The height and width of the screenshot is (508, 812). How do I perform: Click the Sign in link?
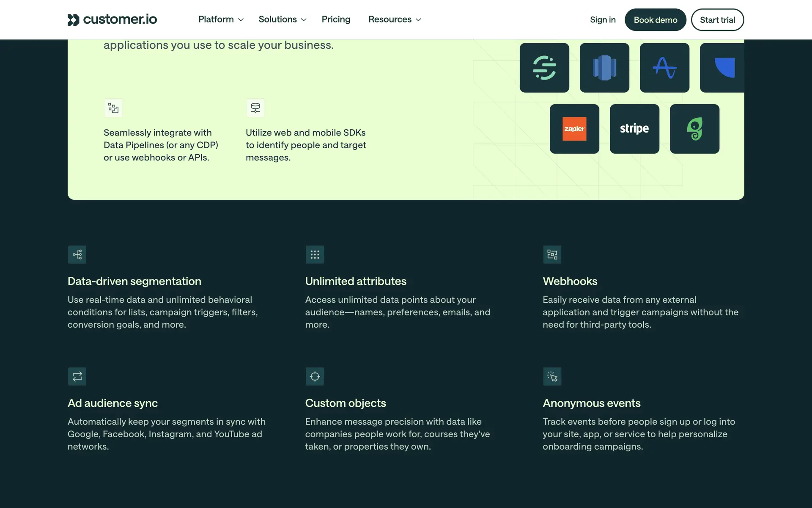tap(603, 20)
